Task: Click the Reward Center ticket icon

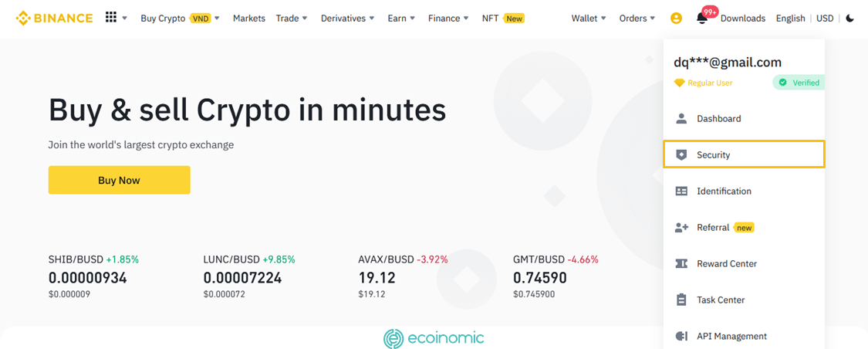Action: point(681,264)
